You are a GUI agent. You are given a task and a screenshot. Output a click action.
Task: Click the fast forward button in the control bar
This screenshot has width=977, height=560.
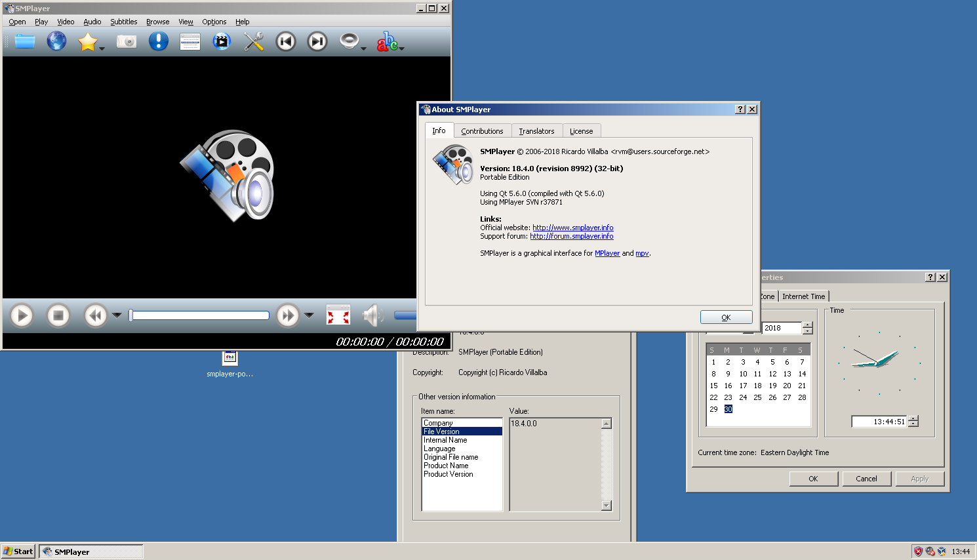tap(287, 315)
